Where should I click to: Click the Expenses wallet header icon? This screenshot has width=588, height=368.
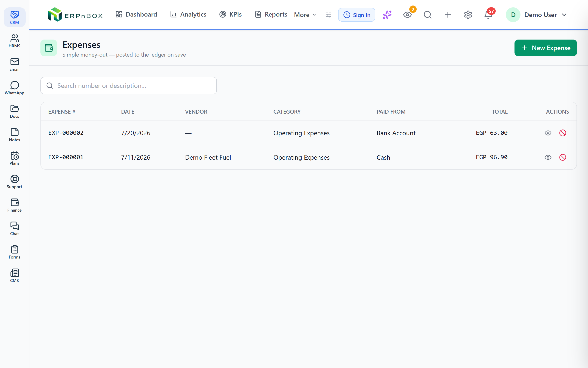pos(49,48)
